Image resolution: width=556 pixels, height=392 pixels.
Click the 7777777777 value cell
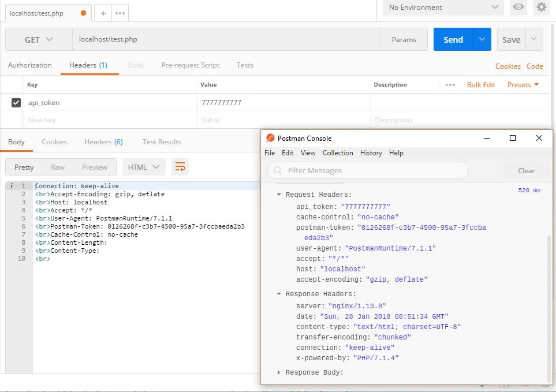(283, 102)
